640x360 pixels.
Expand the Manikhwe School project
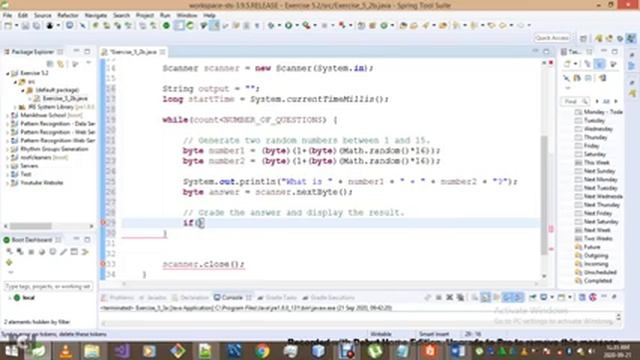8,115
